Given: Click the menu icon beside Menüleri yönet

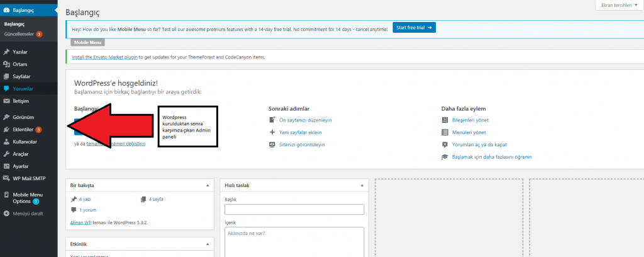Looking at the screenshot, I should pyautogui.click(x=445, y=132).
